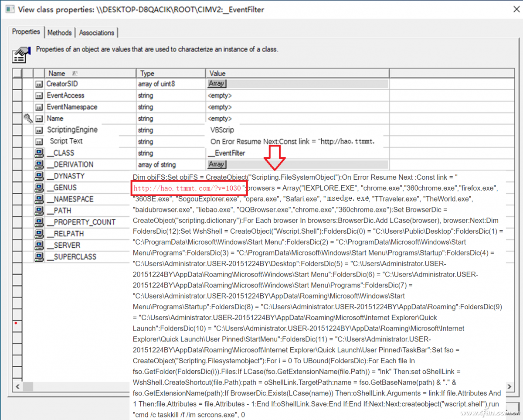Switch to the Methods tab

coord(59,33)
